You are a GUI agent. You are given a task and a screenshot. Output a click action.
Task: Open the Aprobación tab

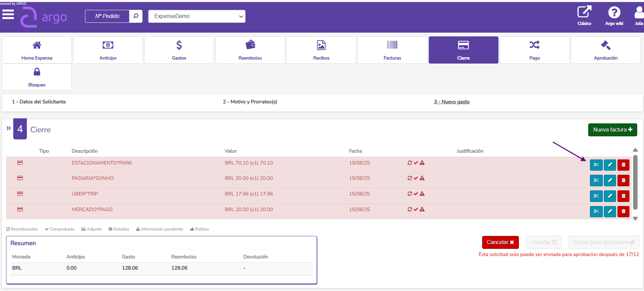coord(605,50)
